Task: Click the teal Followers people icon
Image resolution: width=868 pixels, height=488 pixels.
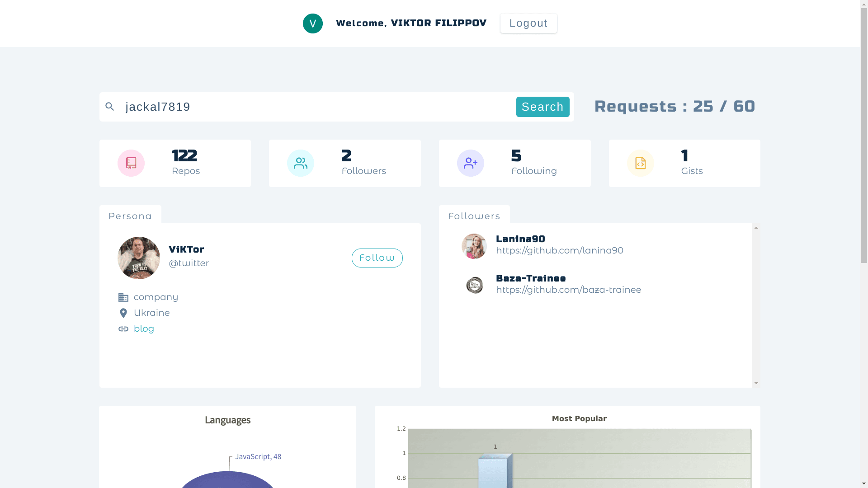Action: [x=301, y=163]
